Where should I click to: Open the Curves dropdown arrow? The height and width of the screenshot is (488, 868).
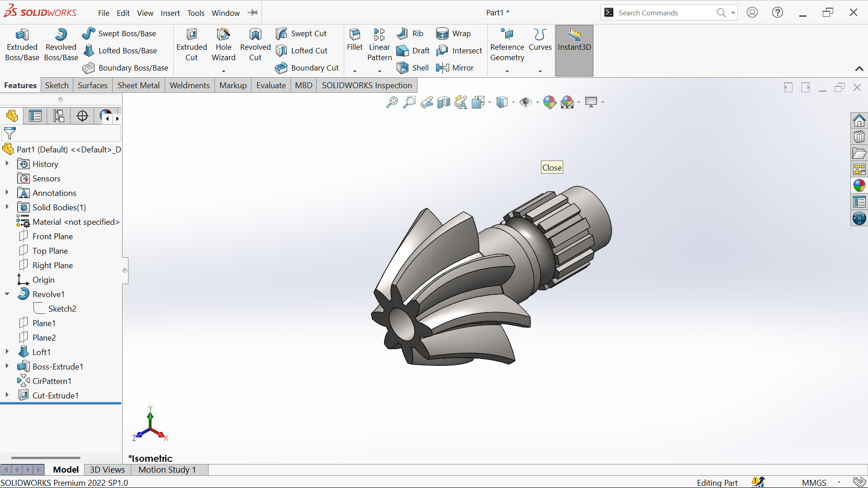pos(540,71)
